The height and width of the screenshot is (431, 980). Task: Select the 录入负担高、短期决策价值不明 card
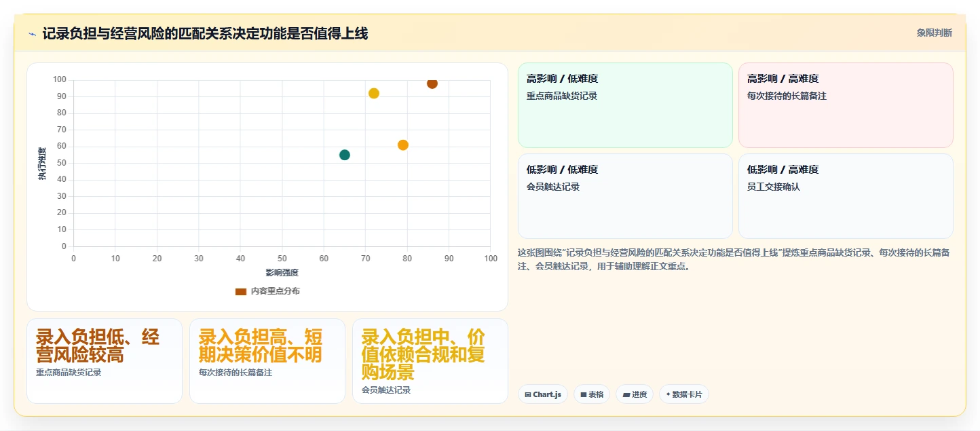[x=267, y=361]
